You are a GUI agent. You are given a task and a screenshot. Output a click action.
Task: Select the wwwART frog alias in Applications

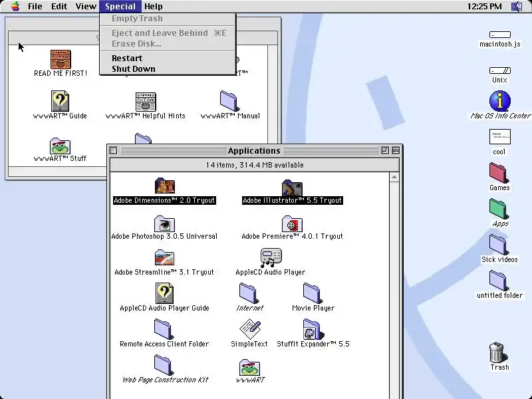pyautogui.click(x=250, y=367)
